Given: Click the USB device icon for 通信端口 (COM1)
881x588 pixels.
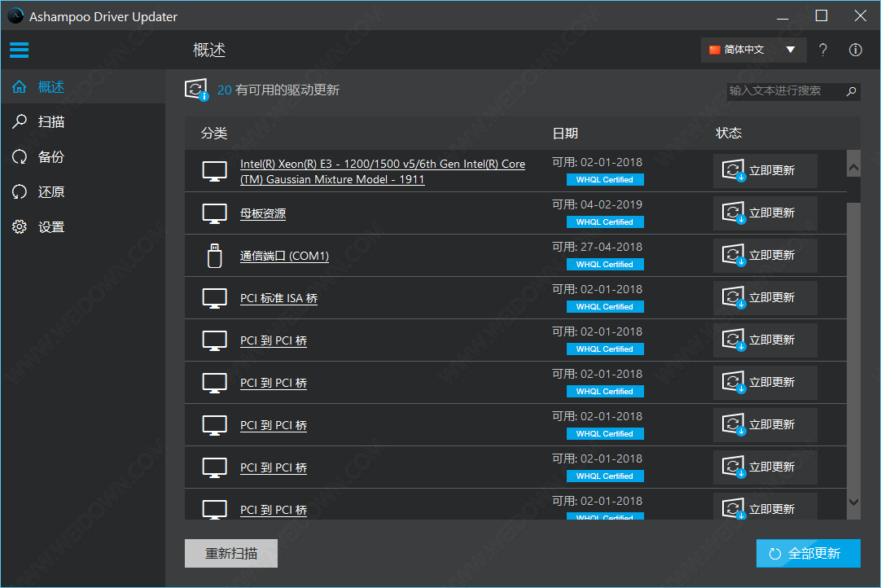Looking at the screenshot, I should point(214,256).
